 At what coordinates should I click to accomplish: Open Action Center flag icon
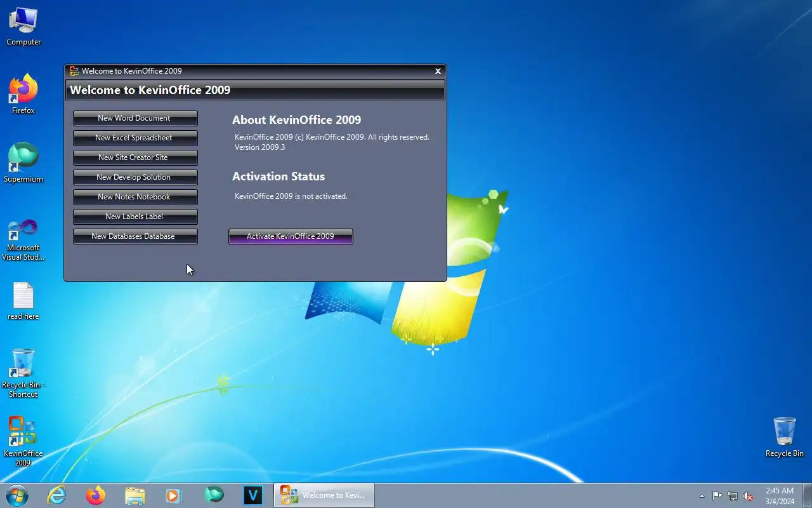click(717, 496)
